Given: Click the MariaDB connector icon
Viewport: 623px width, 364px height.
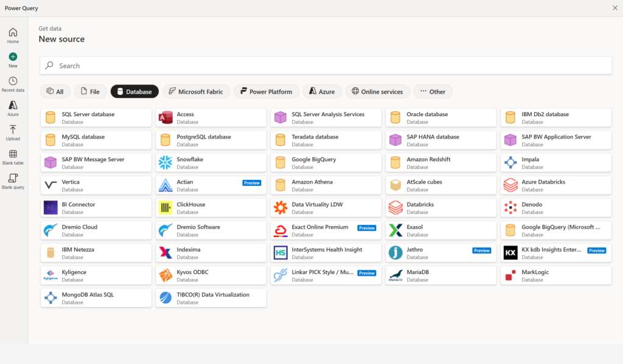Looking at the screenshot, I should 395,275.
